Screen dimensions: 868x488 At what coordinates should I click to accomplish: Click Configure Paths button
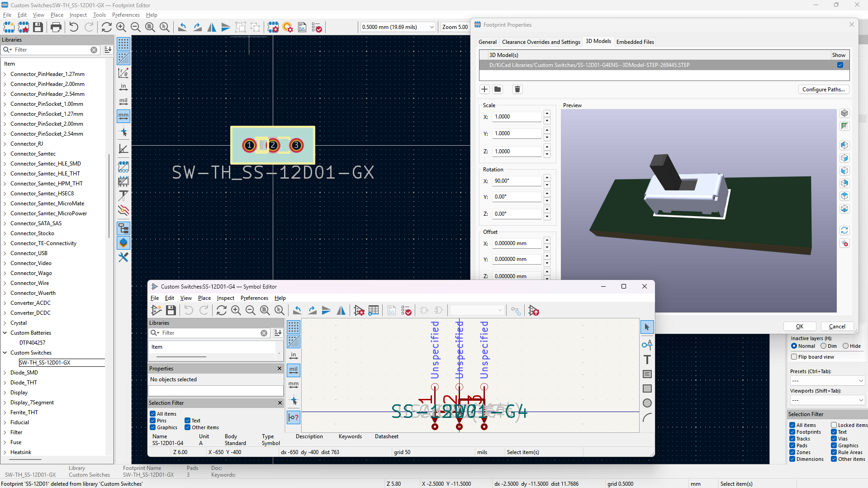823,89
